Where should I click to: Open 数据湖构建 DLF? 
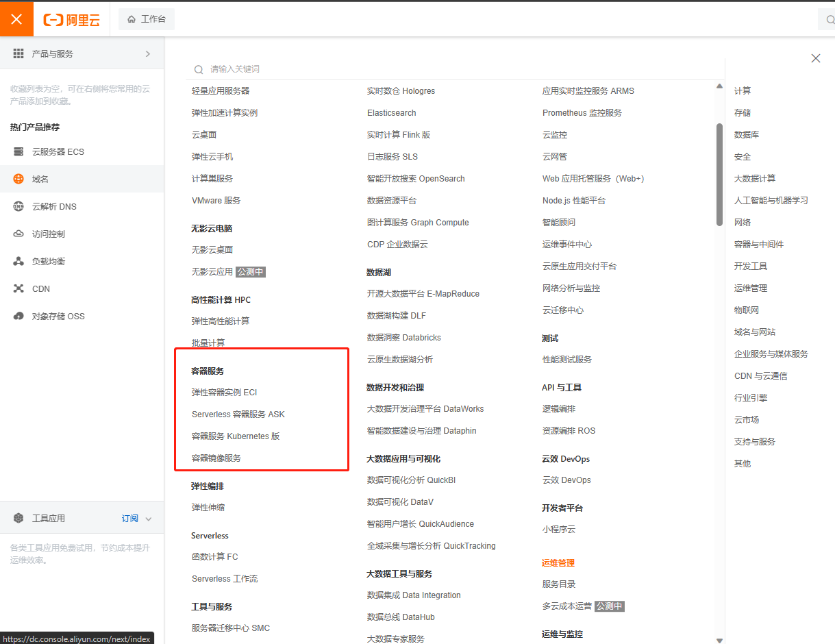point(397,315)
